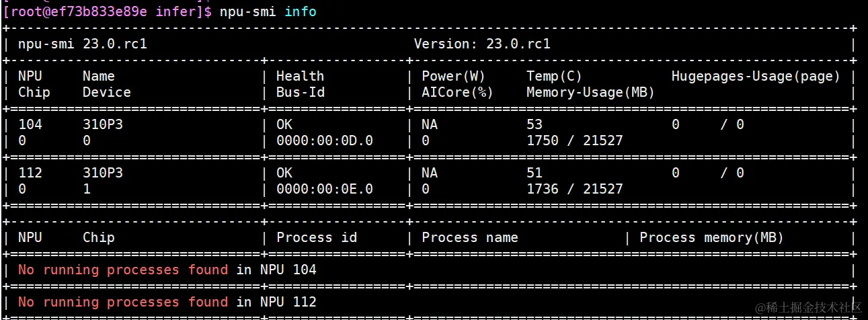Select the typed command word npu-smi
The height and width of the screenshot is (320, 868).
pyautogui.click(x=248, y=11)
